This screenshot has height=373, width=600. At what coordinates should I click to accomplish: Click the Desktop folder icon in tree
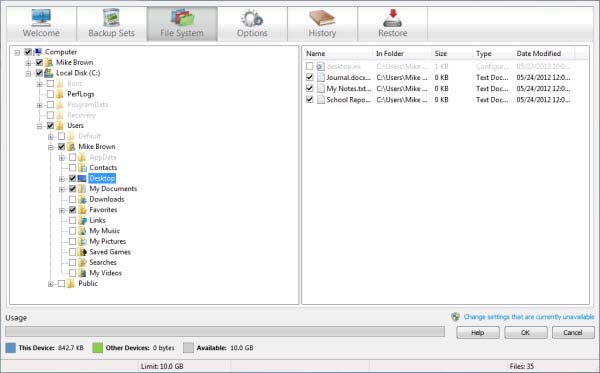(x=82, y=178)
